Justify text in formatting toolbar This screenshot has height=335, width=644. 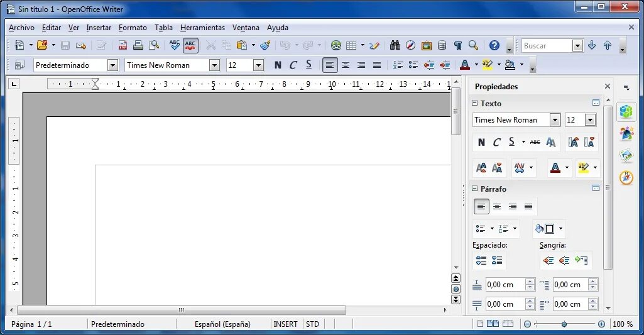[376, 65]
